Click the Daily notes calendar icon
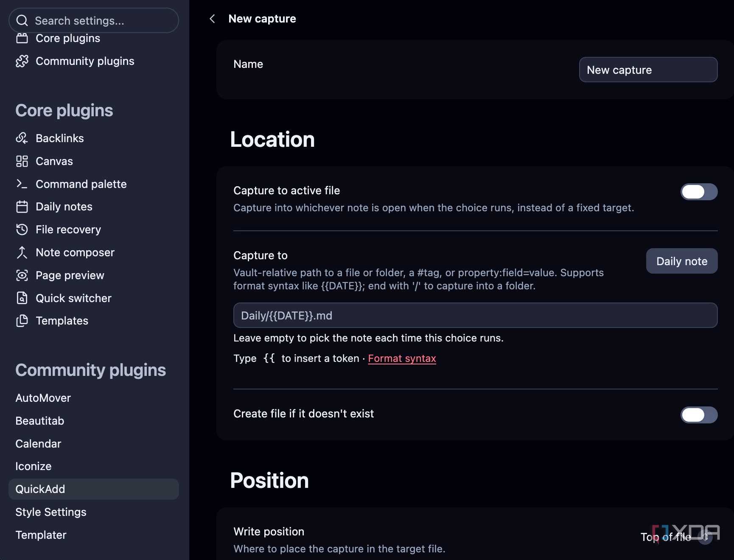The height and width of the screenshot is (560, 734). (x=22, y=207)
